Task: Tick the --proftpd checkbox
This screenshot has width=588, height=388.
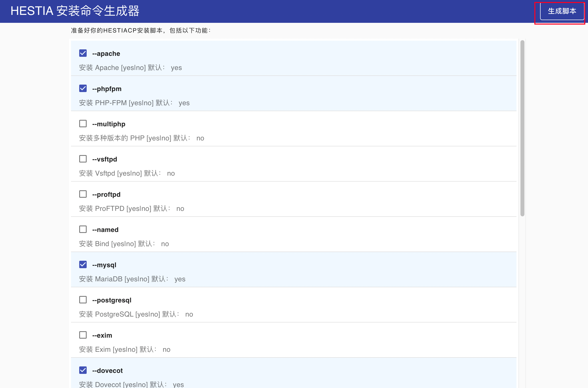Action: pyautogui.click(x=83, y=194)
